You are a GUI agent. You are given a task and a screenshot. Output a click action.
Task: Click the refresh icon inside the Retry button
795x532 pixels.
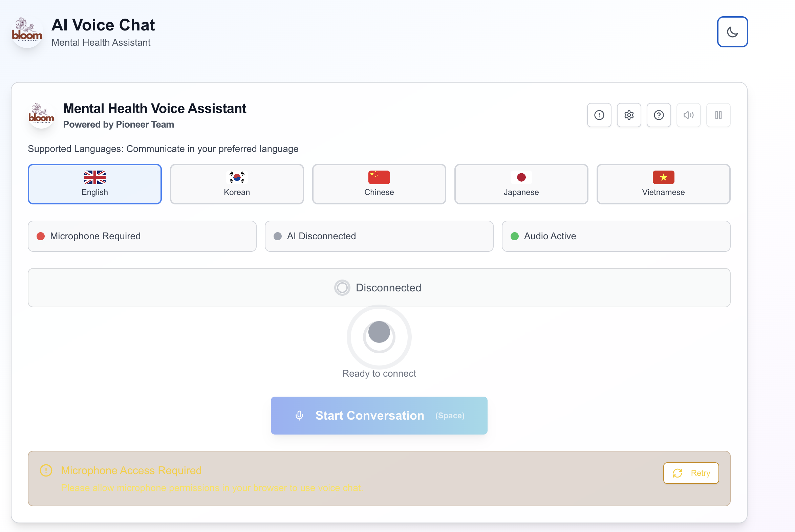click(678, 473)
